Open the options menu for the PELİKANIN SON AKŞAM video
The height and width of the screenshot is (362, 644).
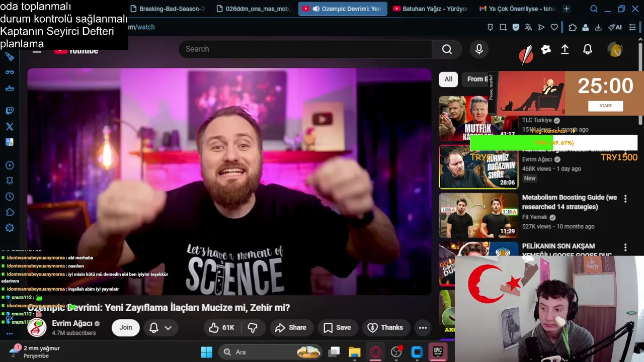tap(625, 248)
